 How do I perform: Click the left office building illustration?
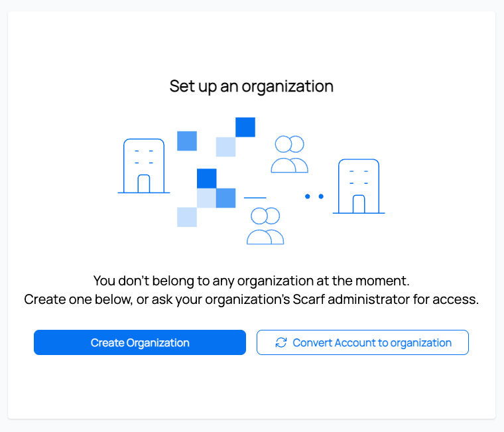tap(144, 166)
